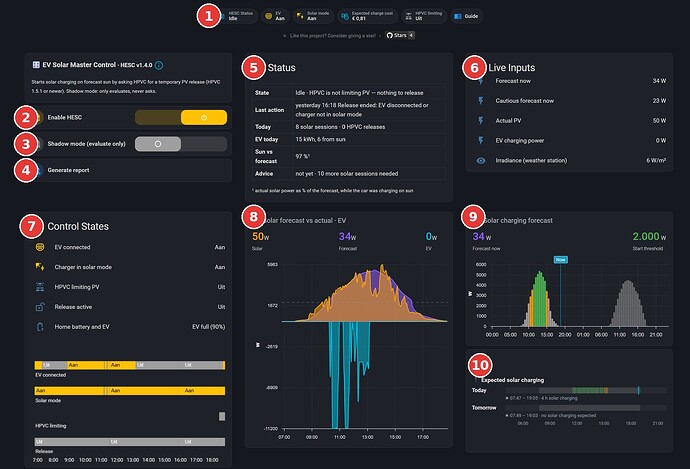This screenshot has height=469, width=690.
Task: Click the '34 W' value in Forecast now row
Action: [x=659, y=81]
